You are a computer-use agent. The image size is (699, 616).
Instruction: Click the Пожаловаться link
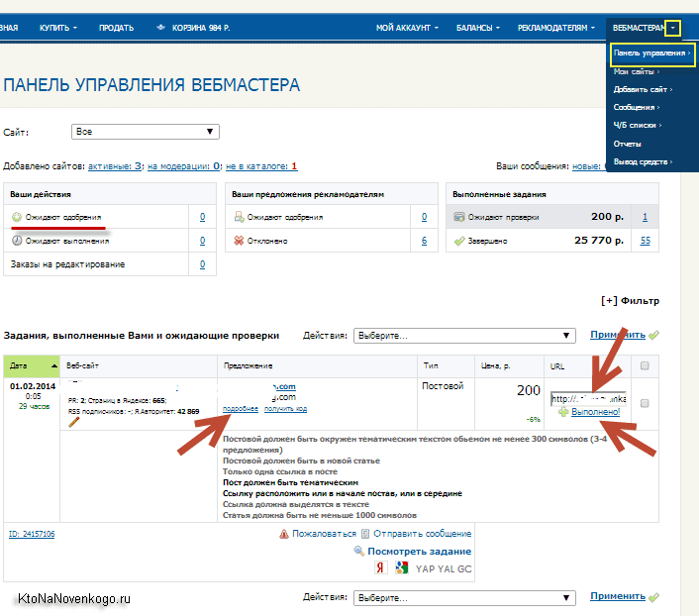tap(324, 534)
